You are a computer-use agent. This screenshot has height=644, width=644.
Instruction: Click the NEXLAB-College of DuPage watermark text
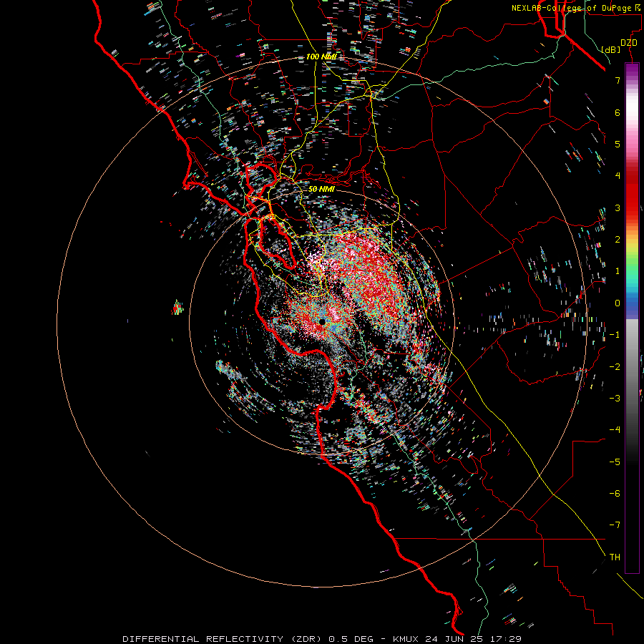click(x=576, y=8)
